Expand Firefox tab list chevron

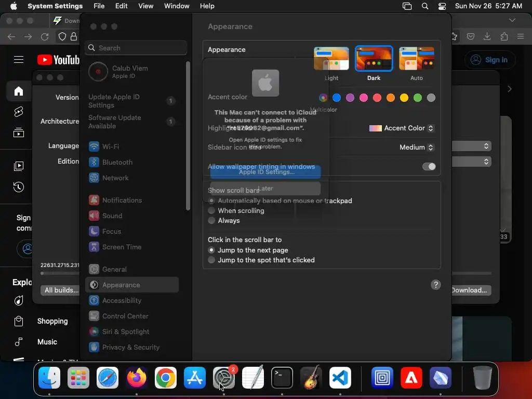click(512, 20)
